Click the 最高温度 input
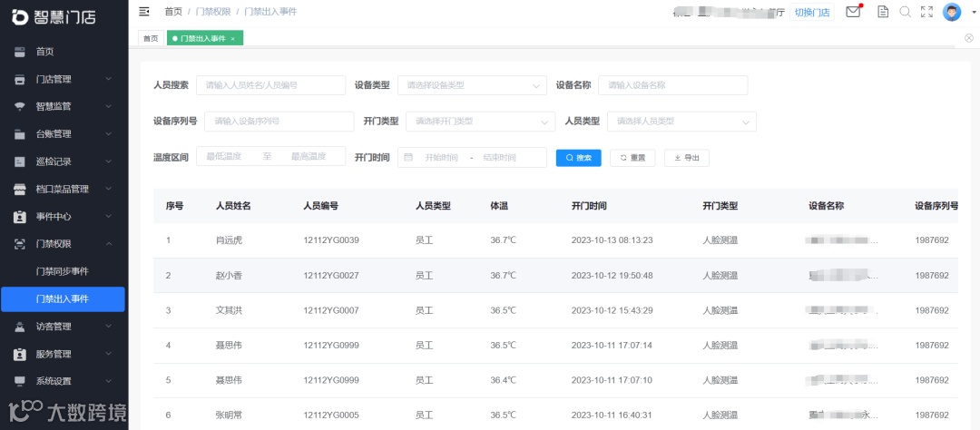Screen dimensions: 980x430 pyautogui.click(x=309, y=157)
